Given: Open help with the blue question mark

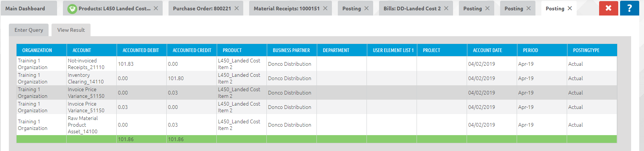Looking at the screenshot, I should tap(629, 8).
